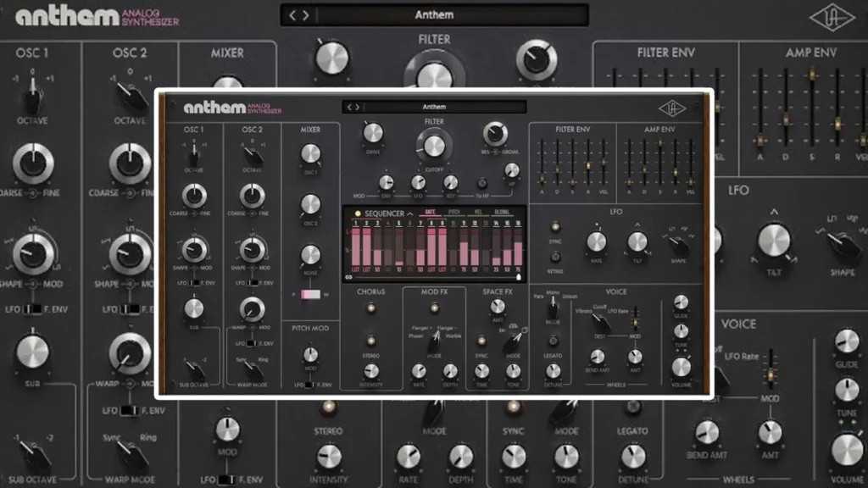This screenshot has height=488, width=868.
Task: Toggle the LFO Sync button in framed panel
Action: point(555,227)
